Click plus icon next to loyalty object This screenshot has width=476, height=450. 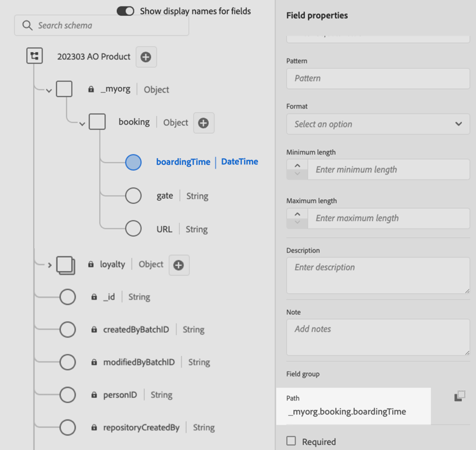click(179, 265)
